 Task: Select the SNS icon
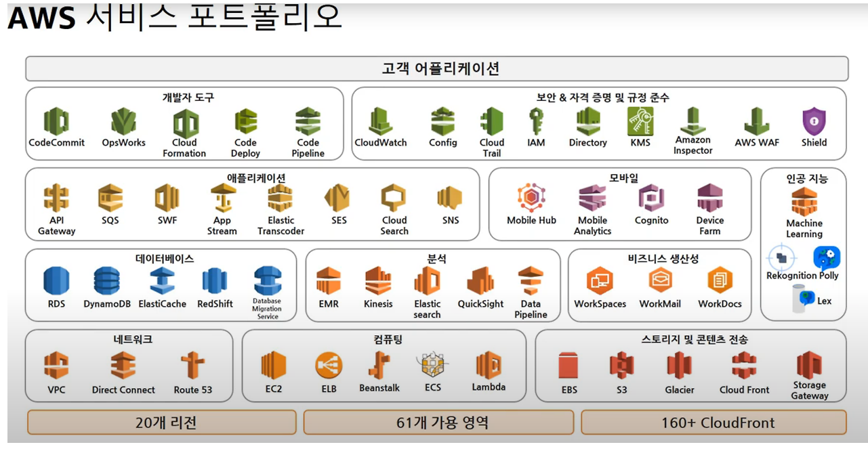tap(450, 198)
